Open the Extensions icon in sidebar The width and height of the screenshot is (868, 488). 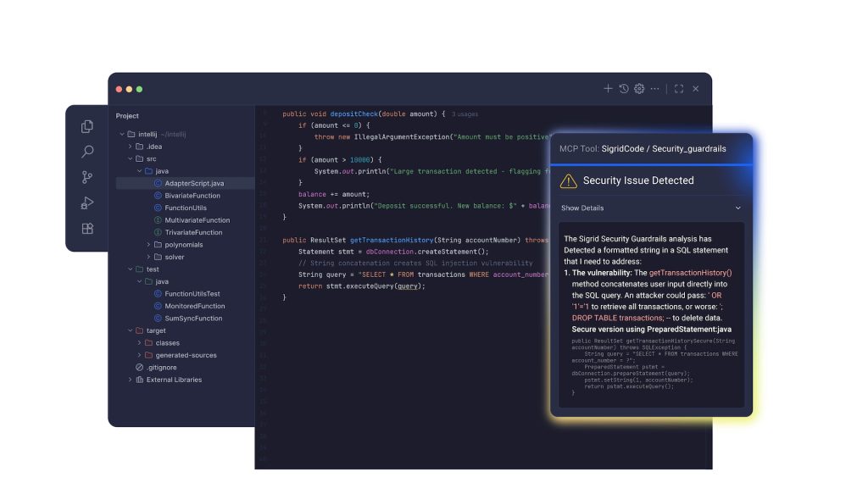[87, 229]
